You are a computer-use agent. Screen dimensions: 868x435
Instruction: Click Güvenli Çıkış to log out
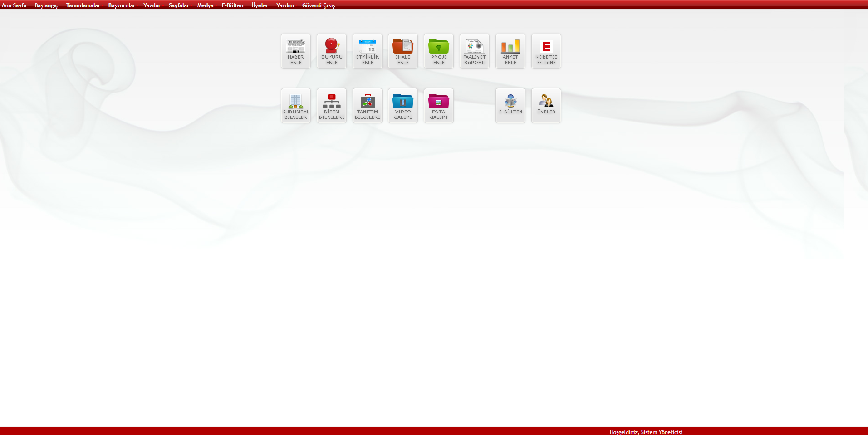(x=319, y=5)
